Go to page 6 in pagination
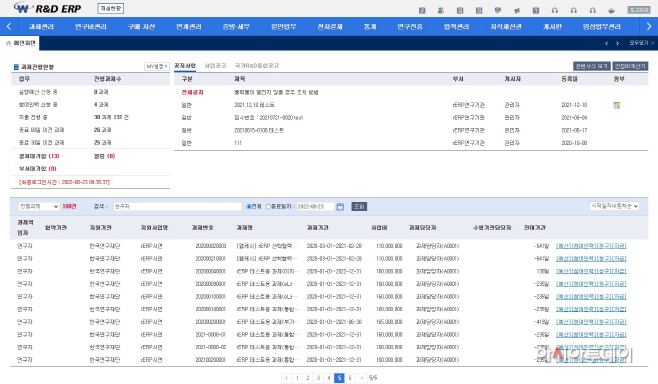The image size is (658, 384). click(350, 378)
